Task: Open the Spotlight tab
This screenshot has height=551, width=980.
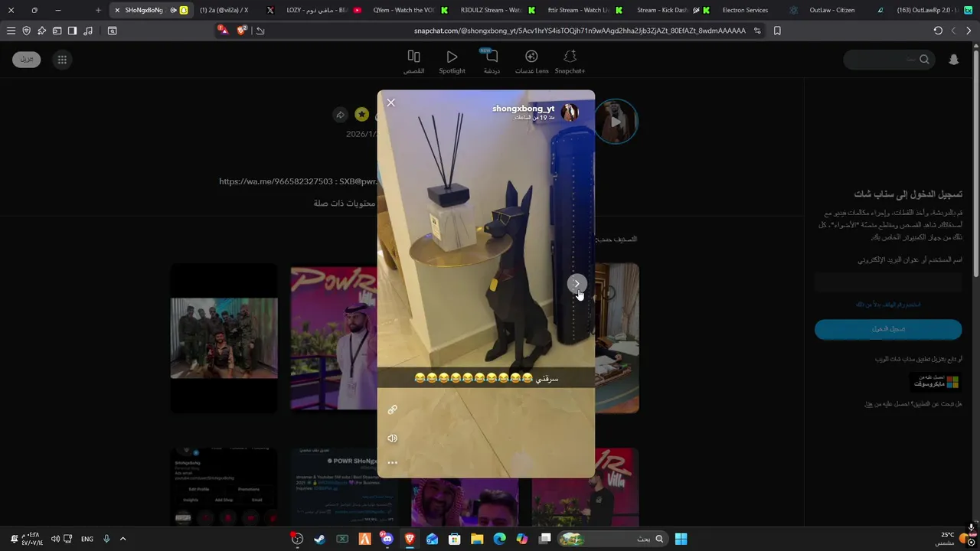Action: click(x=452, y=62)
